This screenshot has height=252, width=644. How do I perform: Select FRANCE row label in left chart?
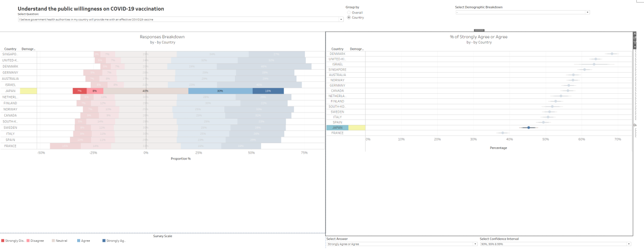10,146
